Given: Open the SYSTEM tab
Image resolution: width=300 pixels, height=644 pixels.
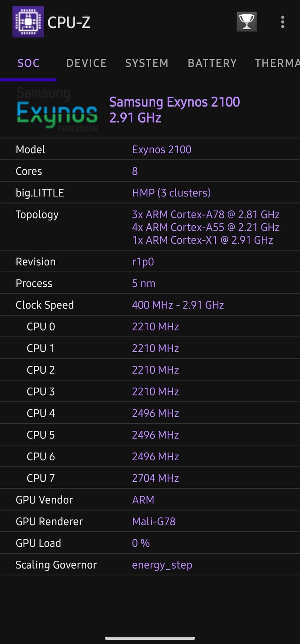Looking at the screenshot, I should pyautogui.click(x=147, y=63).
